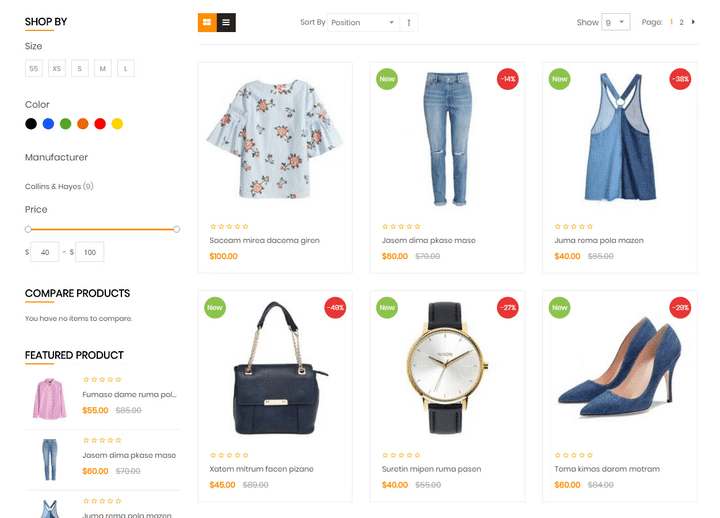Click the -14% discount badge on jeans
This screenshot has width=720, height=518.
pyautogui.click(x=508, y=79)
